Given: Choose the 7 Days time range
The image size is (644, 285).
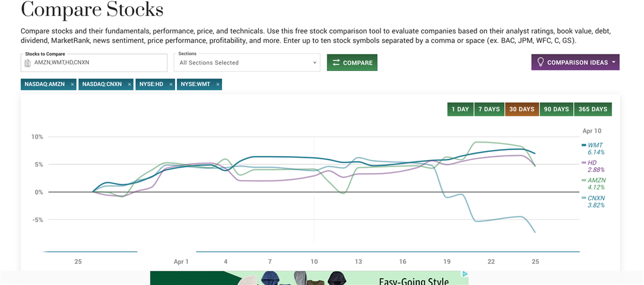Looking at the screenshot, I should (x=489, y=109).
